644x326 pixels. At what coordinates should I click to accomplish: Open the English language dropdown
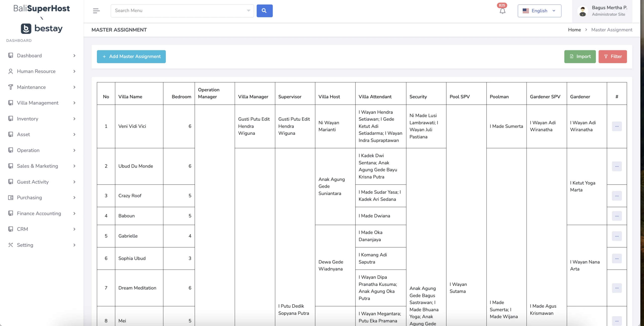pyautogui.click(x=539, y=11)
